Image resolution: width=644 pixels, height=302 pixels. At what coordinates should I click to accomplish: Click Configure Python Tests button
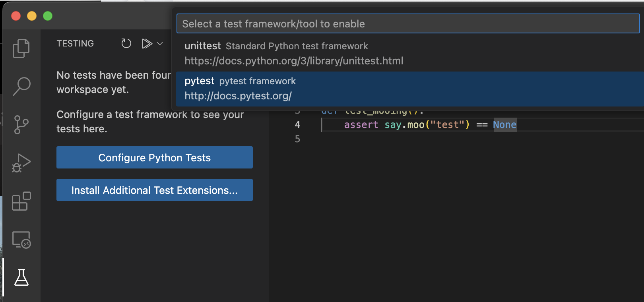pos(155,157)
